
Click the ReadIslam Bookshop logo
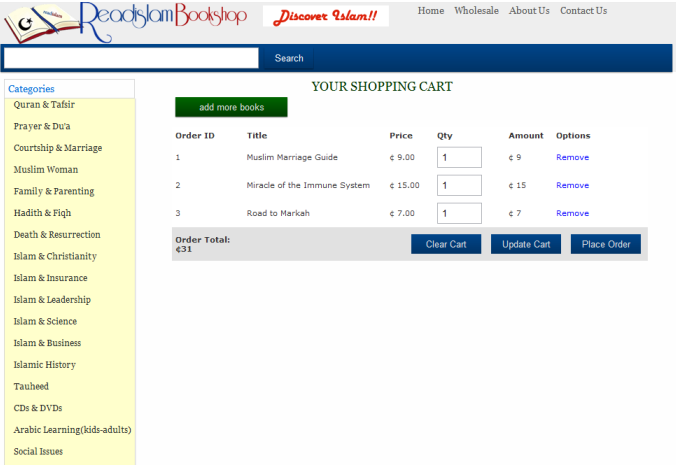(125, 22)
